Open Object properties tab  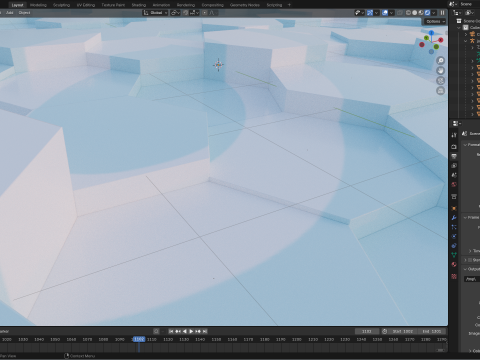coord(454,208)
